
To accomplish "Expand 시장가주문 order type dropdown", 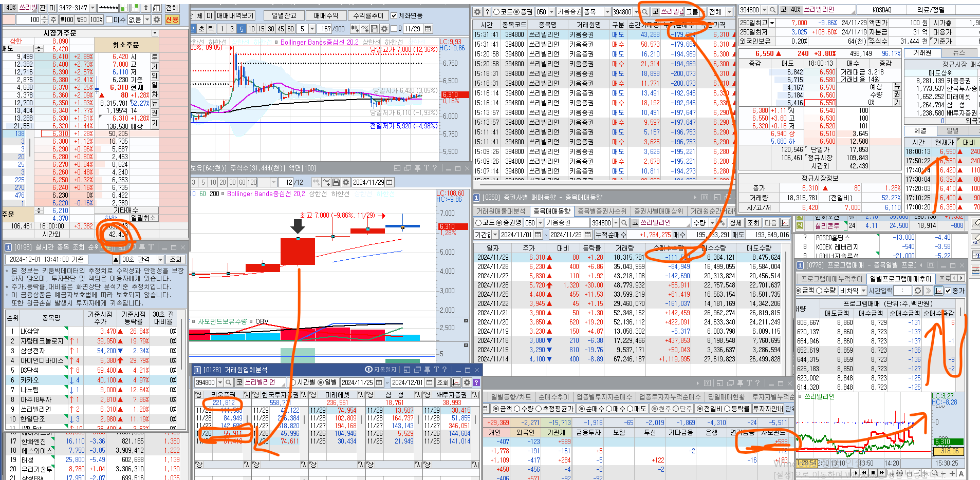I will point(155,33).
